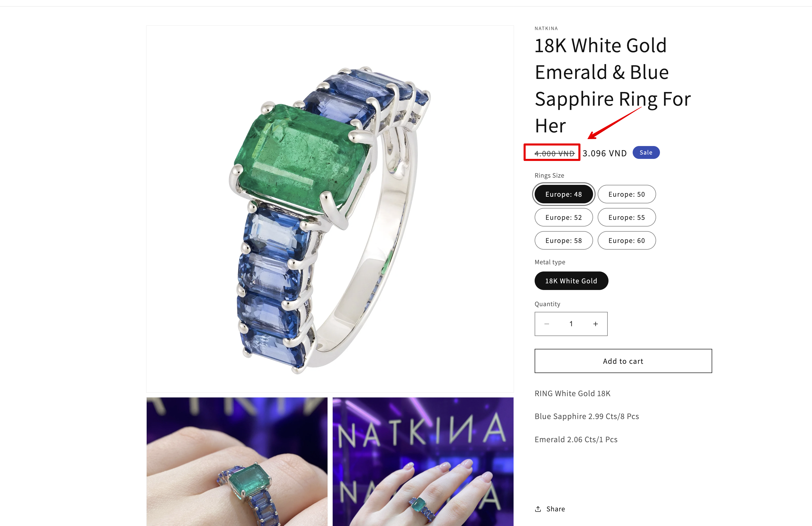
Task: Choose Europe: 60 ring size
Action: click(626, 241)
